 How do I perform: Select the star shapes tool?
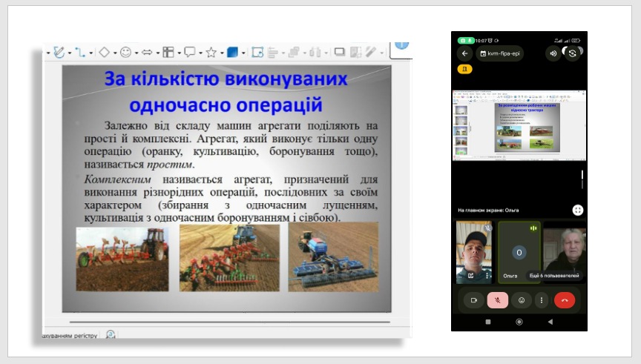pyautogui.click(x=211, y=52)
